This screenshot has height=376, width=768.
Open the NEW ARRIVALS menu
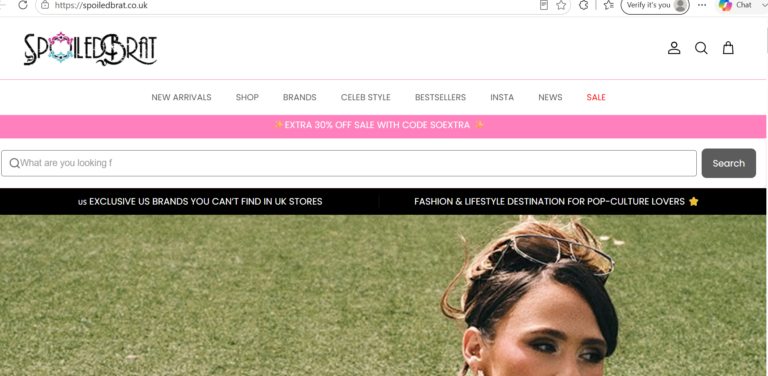[x=181, y=97]
